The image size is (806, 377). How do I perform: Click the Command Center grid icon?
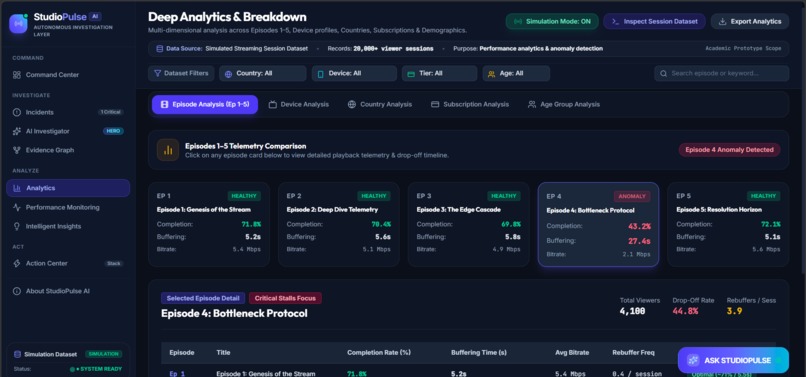[x=16, y=75]
